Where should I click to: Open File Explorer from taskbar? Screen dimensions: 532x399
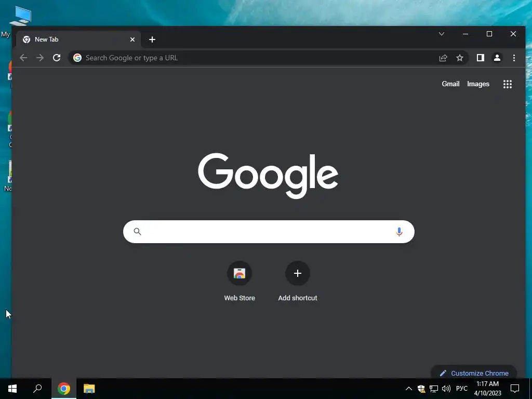click(x=89, y=389)
